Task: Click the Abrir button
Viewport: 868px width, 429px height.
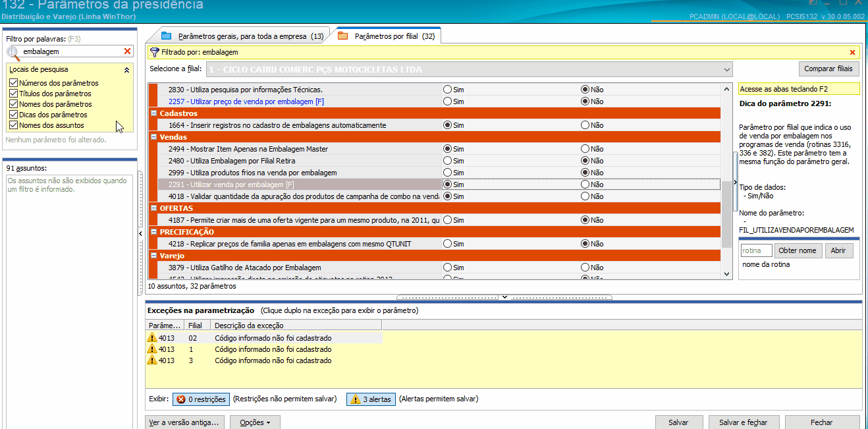Action: tap(838, 250)
